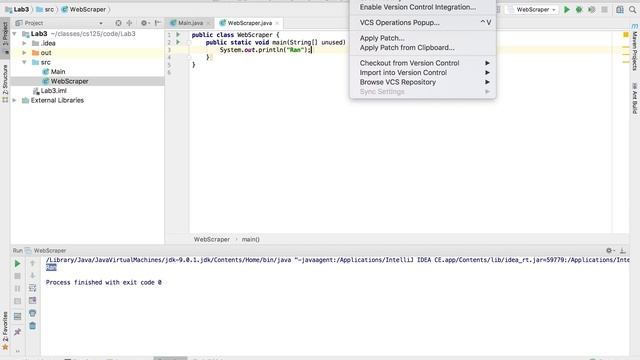Choose Enable Version Control Integration
Viewport: 640px width, 360px height.
(x=423, y=7)
